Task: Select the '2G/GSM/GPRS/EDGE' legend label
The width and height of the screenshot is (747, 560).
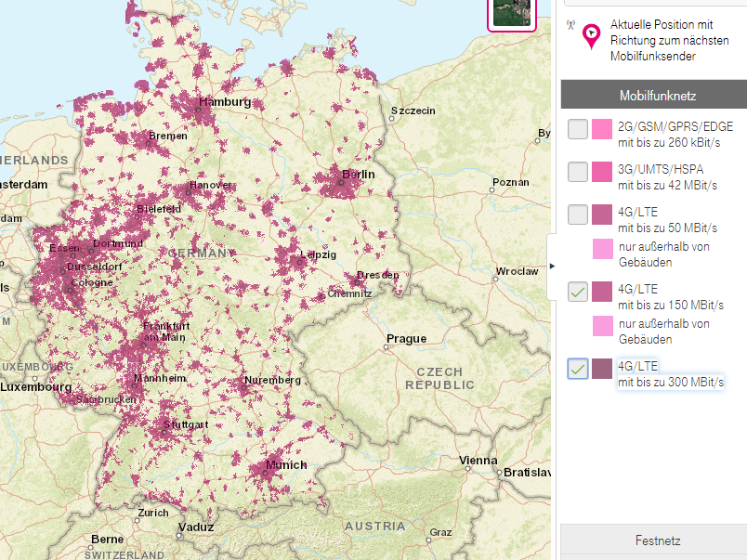Action: [x=675, y=126]
